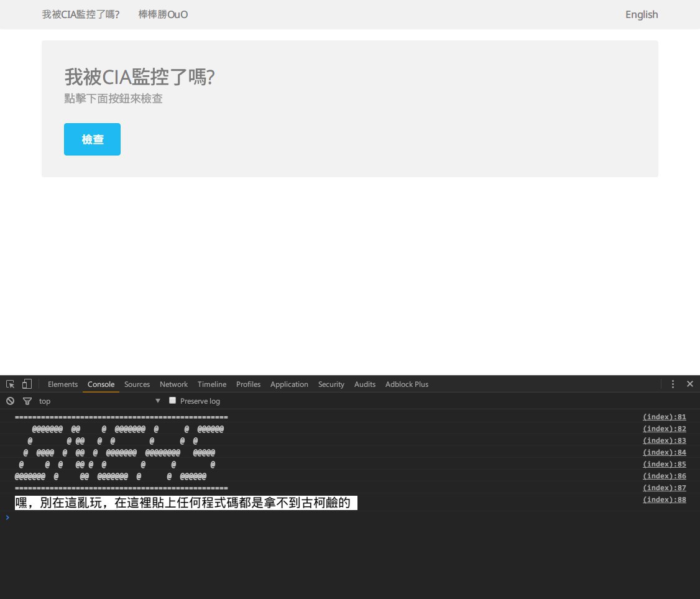Open the 我被CIA監控了嗎? navbar link
The width and height of the screenshot is (700, 599).
tap(81, 15)
